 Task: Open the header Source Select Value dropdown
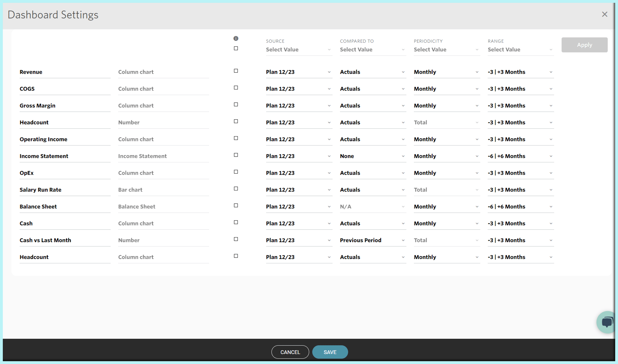(298, 50)
